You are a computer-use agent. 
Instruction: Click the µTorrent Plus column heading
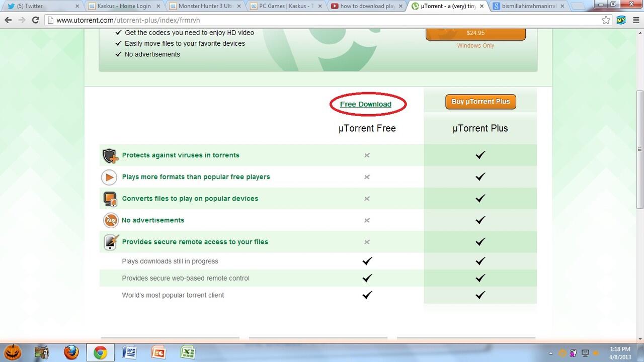(480, 128)
